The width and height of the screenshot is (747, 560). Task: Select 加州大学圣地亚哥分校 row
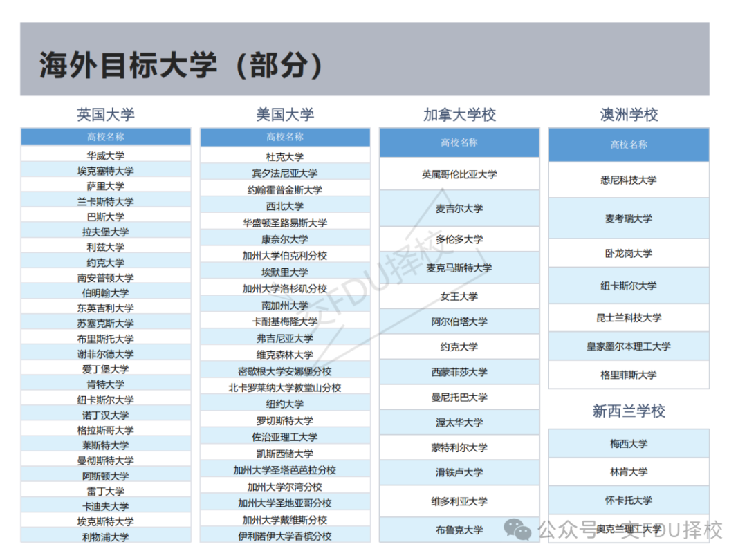[285, 503]
